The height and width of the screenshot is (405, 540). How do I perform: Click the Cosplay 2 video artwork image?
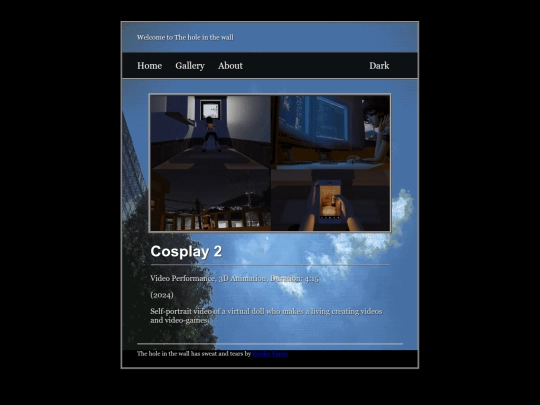click(270, 163)
